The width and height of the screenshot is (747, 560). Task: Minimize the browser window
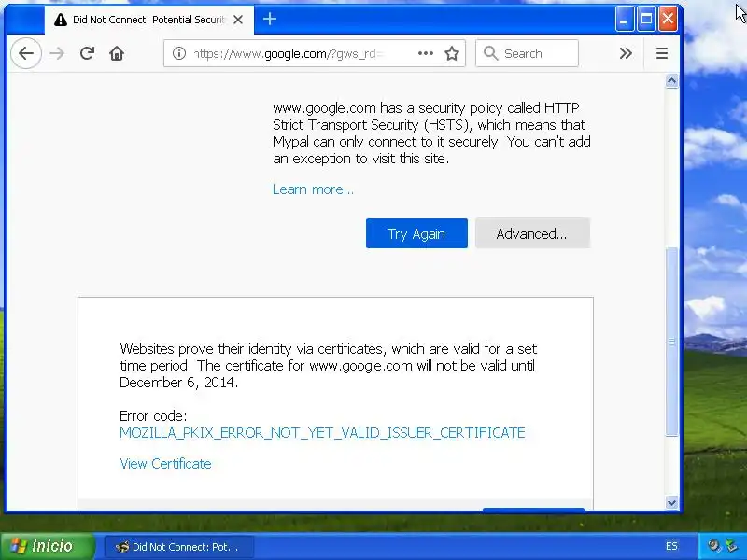(624, 19)
